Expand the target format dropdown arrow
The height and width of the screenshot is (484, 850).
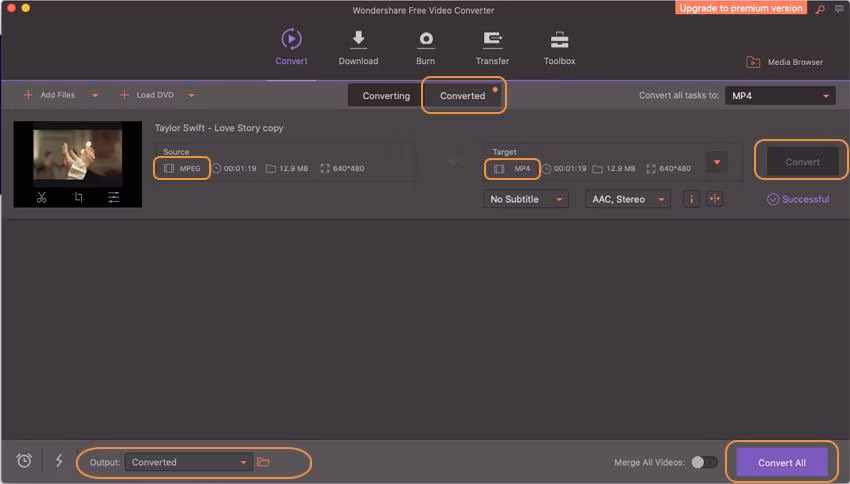pos(717,162)
